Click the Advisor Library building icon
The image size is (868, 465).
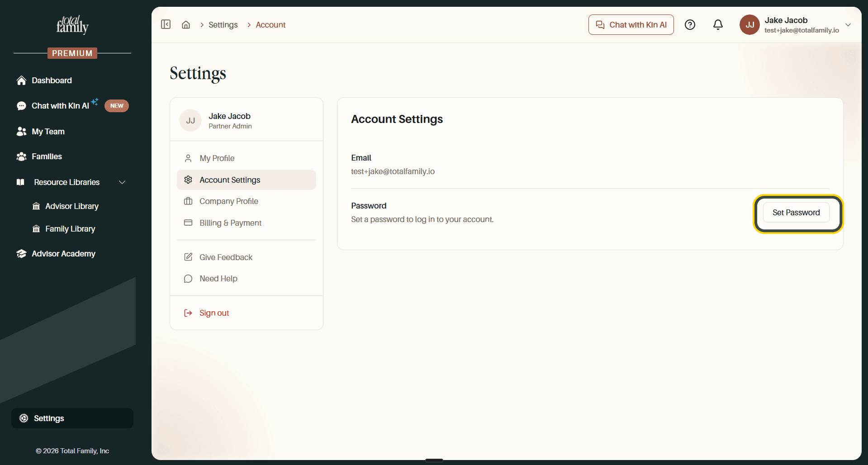[x=36, y=206]
